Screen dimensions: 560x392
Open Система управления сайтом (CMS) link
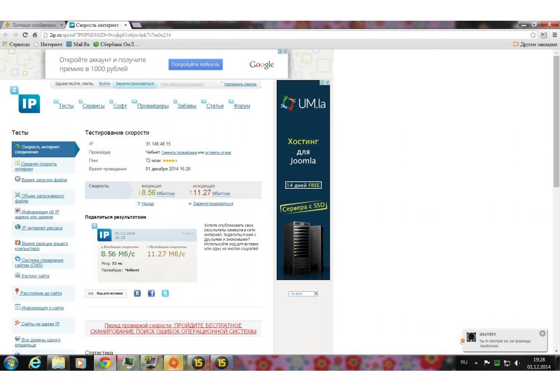point(39,263)
